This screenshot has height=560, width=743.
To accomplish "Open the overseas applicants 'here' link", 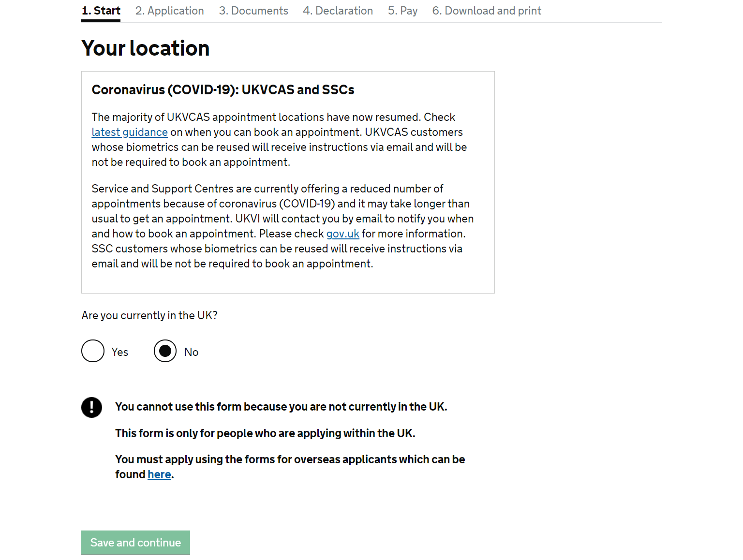I will tap(159, 474).
